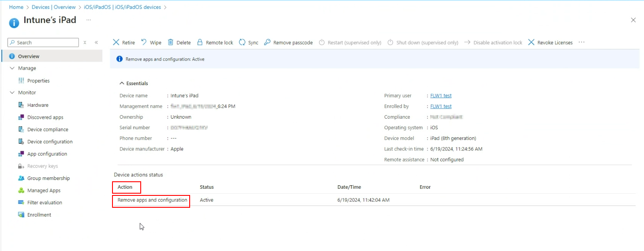Click the Filter evaluation icon
The image size is (644, 251).
pos(21,202)
